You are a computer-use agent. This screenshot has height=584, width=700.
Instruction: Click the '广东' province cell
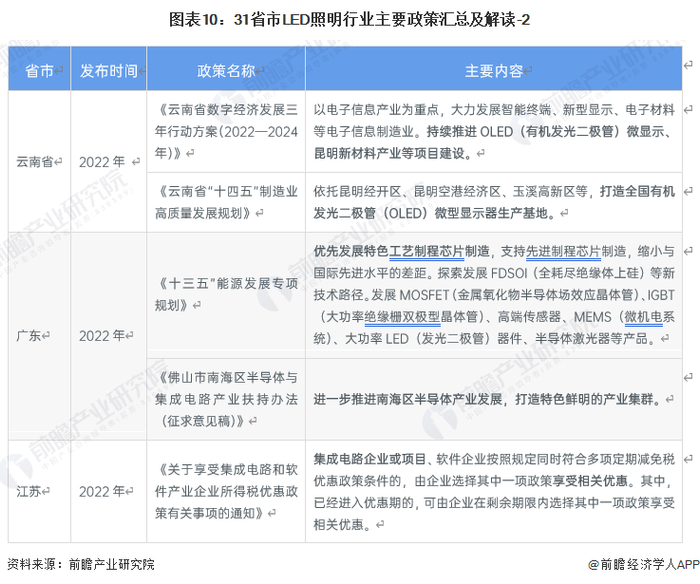pos(39,336)
